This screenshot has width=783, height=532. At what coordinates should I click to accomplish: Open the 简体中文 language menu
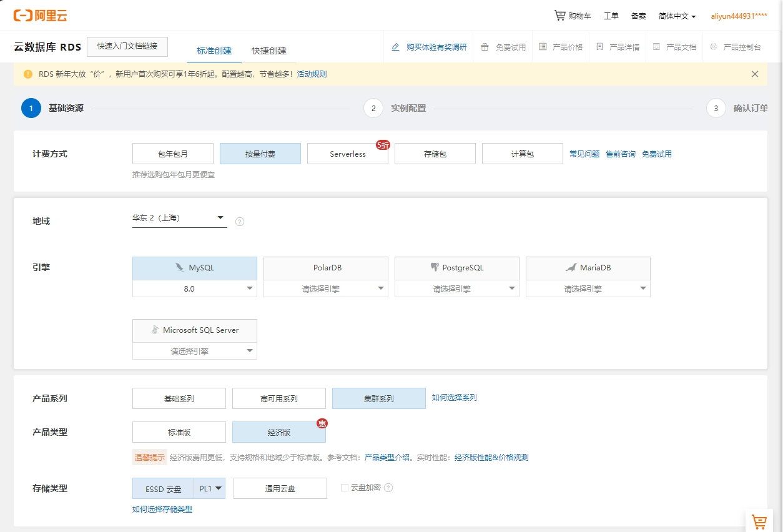[x=677, y=16]
